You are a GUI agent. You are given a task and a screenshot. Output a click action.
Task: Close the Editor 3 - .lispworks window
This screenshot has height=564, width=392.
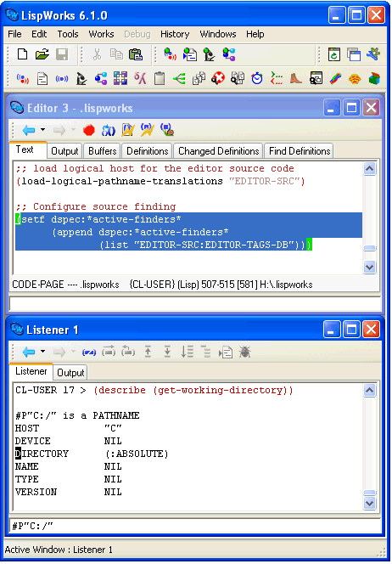371,108
